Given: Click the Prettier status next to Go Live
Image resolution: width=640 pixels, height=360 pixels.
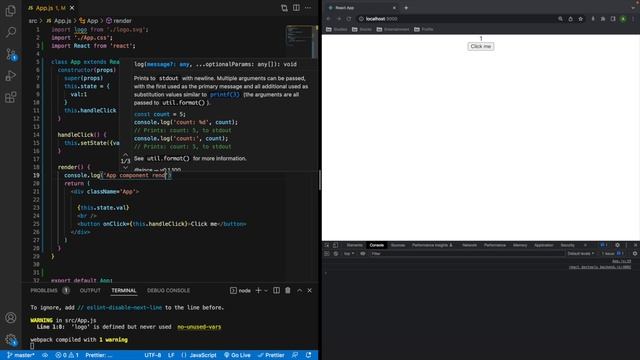Looking at the screenshot, I should click(271, 355).
